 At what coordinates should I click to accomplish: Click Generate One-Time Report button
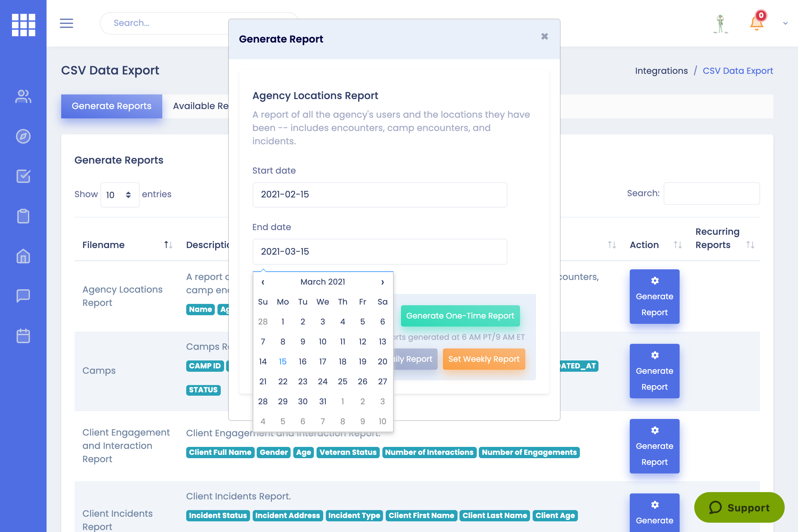[460, 316]
